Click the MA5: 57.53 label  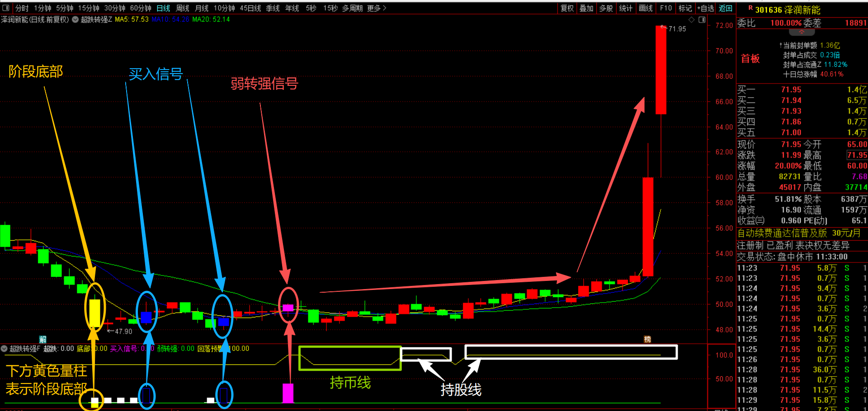point(132,19)
